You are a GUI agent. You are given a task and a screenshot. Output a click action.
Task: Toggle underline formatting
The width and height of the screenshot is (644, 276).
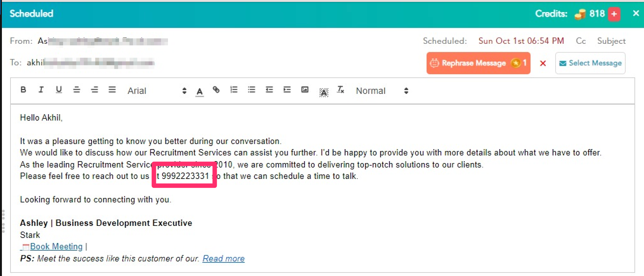pos(59,90)
